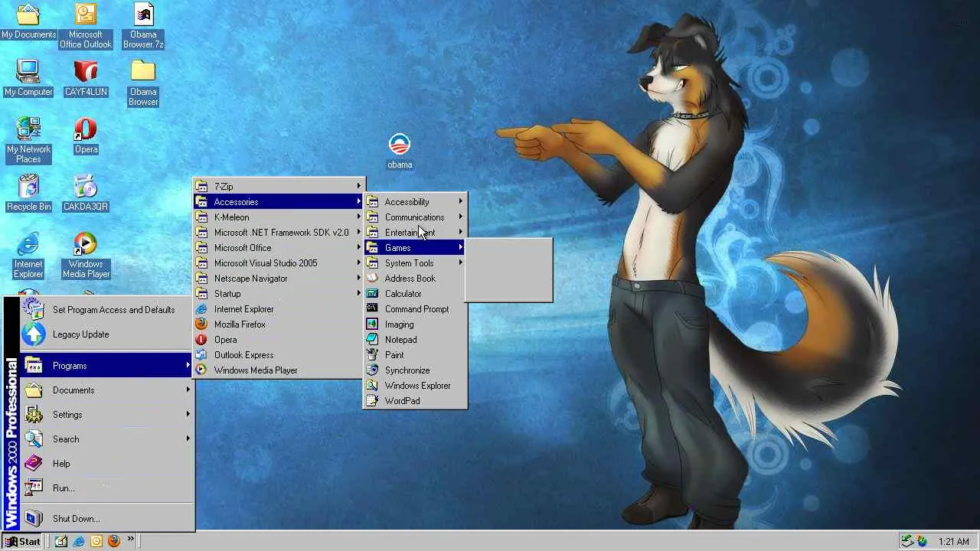Open the My Documents desktop icon
The width and height of the screenshot is (980, 551).
28,21
